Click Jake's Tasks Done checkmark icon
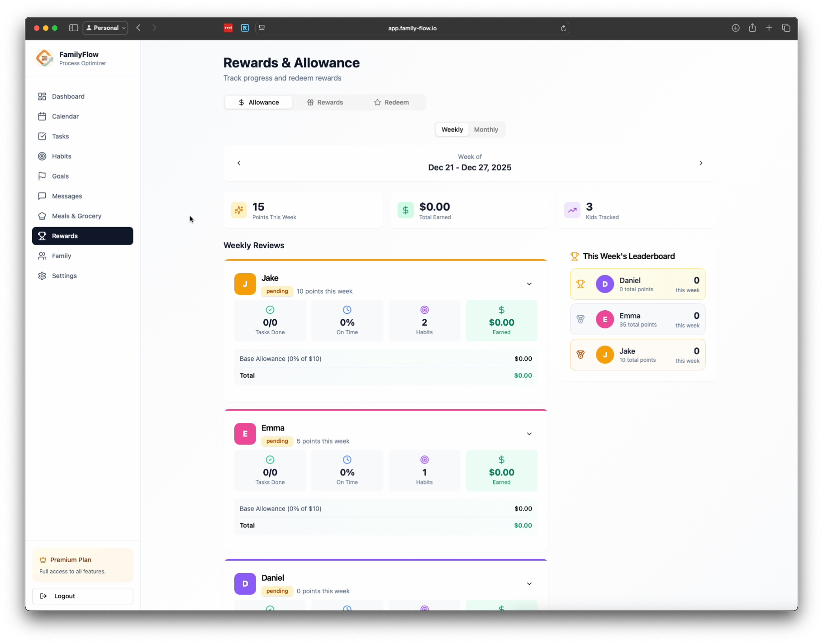The width and height of the screenshot is (823, 644). click(270, 310)
